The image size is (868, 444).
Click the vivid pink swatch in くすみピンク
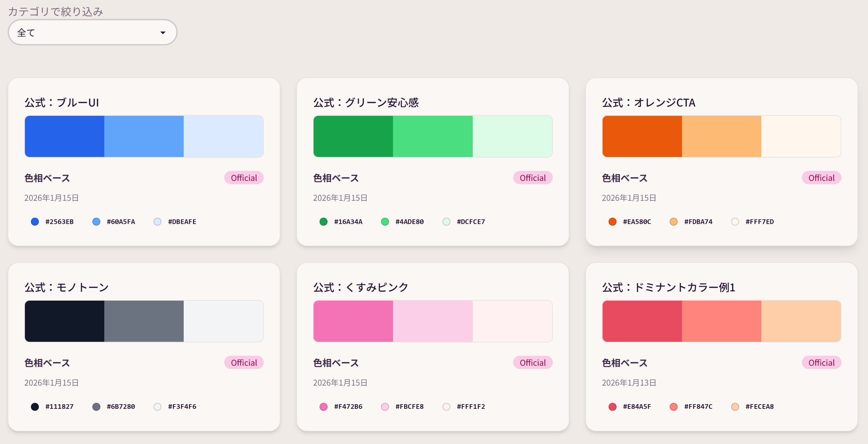click(x=353, y=321)
